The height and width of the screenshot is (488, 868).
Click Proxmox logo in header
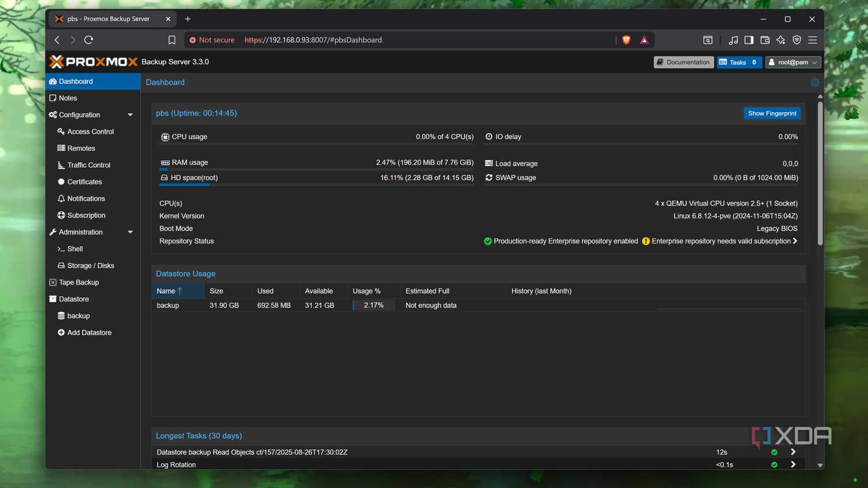94,62
